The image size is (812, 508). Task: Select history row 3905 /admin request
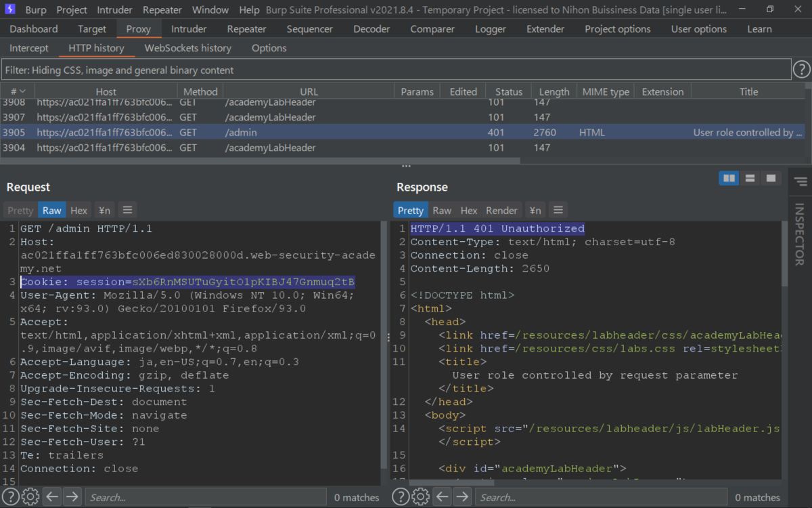tap(403, 133)
